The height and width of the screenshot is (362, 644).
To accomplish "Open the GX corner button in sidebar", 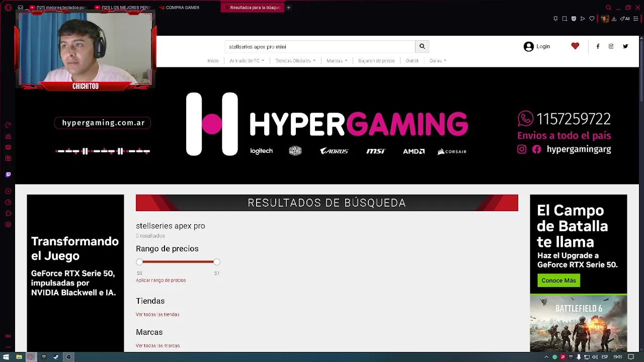I will [x=8, y=336].
